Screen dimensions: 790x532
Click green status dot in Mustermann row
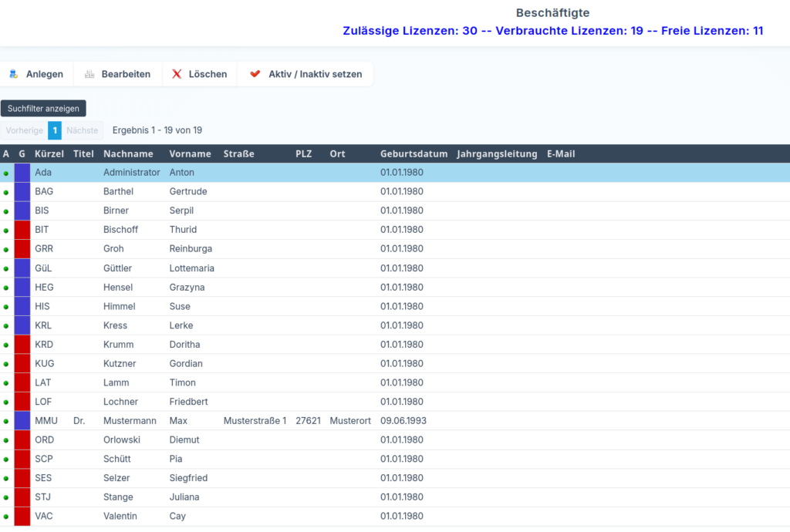click(6, 422)
